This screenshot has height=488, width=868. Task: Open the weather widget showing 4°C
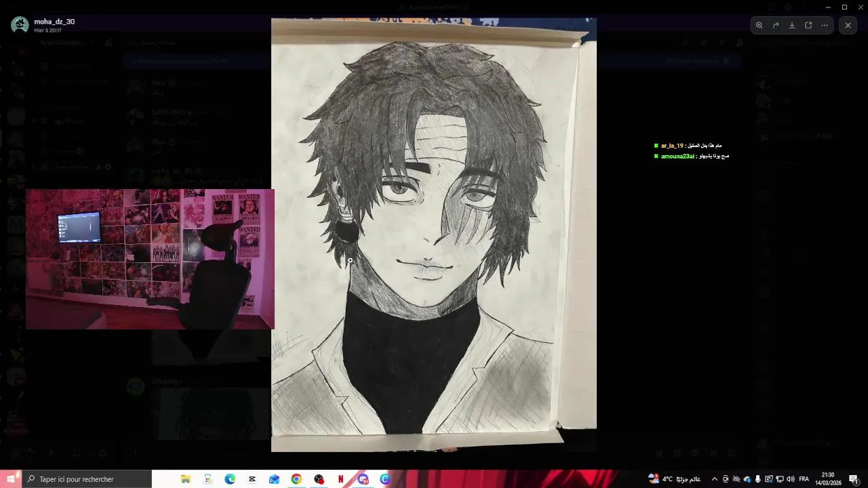(x=675, y=479)
